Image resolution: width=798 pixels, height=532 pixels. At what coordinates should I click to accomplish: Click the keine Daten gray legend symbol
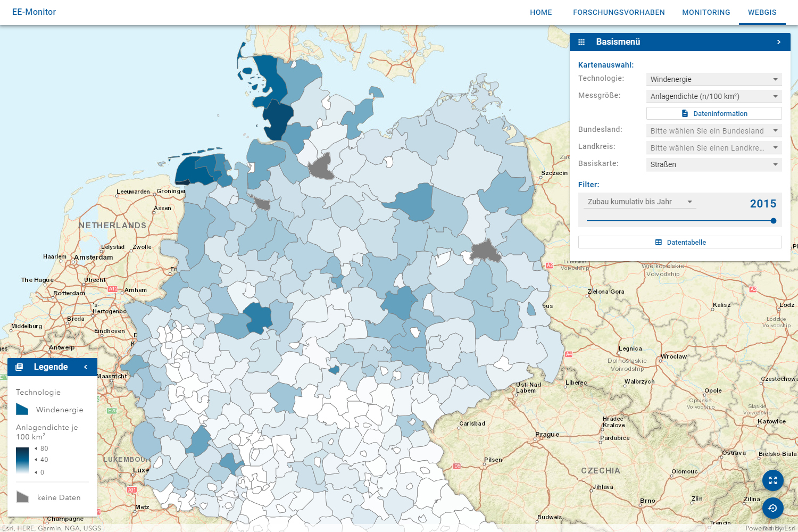click(22, 497)
